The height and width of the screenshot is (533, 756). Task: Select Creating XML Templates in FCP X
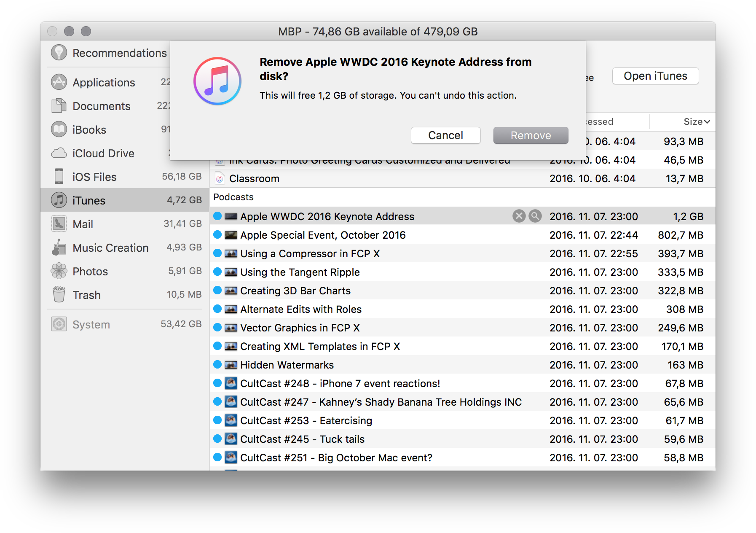click(462, 346)
